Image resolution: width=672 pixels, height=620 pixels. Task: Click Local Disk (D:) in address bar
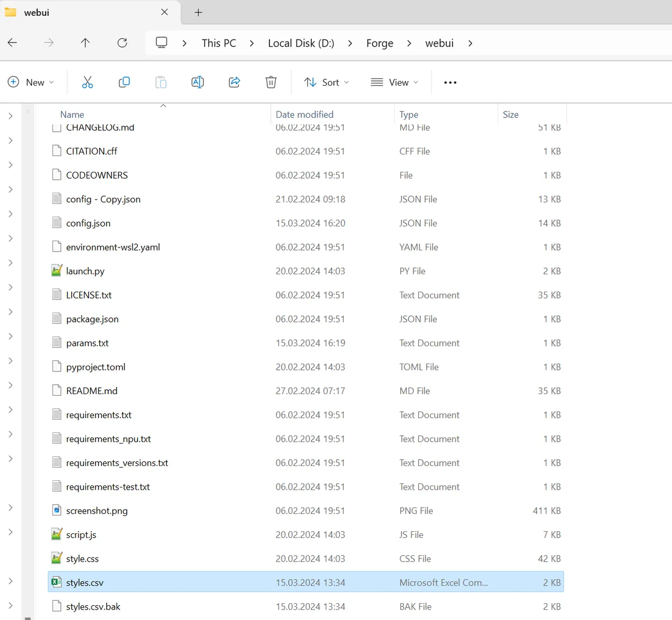click(301, 43)
